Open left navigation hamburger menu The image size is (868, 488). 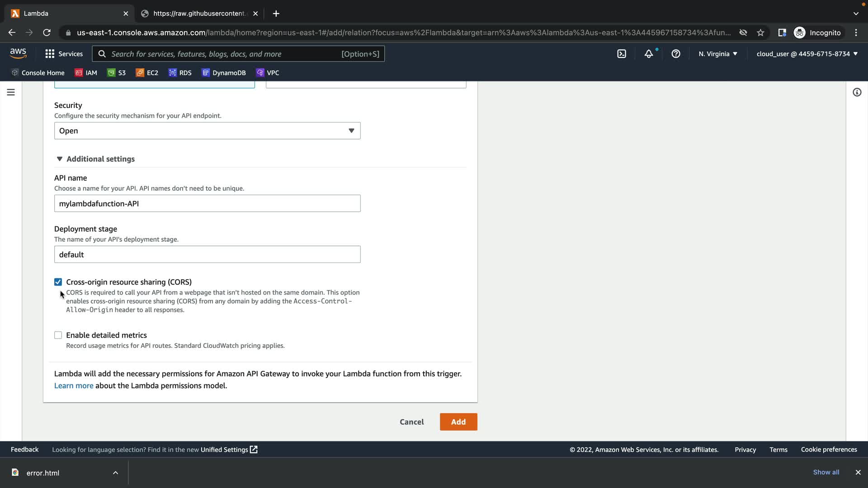(x=11, y=92)
